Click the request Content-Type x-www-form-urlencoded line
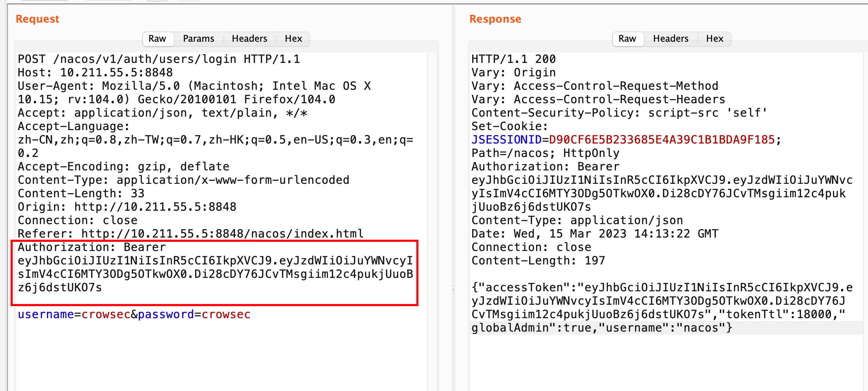 (x=183, y=180)
